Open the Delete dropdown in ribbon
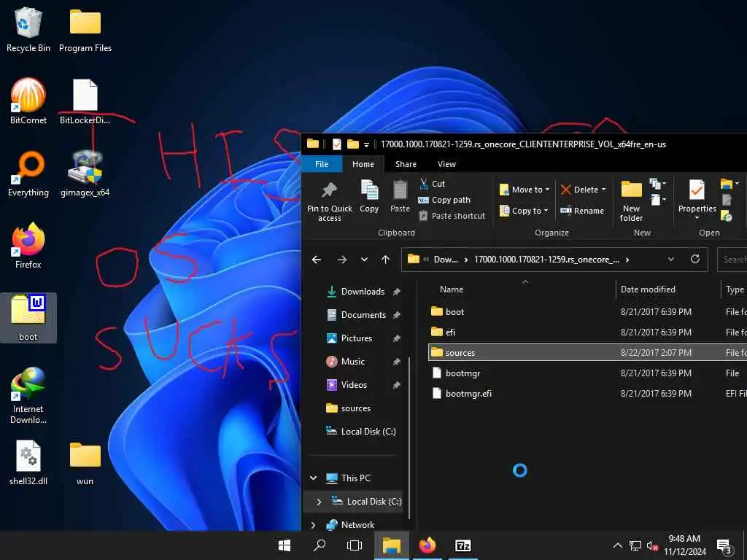Screen dimensions: 747x560 (x=583, y=190)
